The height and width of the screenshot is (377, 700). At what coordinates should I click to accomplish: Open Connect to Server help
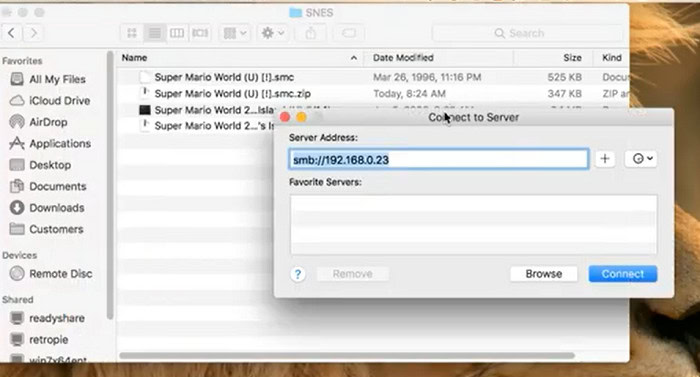tap(298, 274)
